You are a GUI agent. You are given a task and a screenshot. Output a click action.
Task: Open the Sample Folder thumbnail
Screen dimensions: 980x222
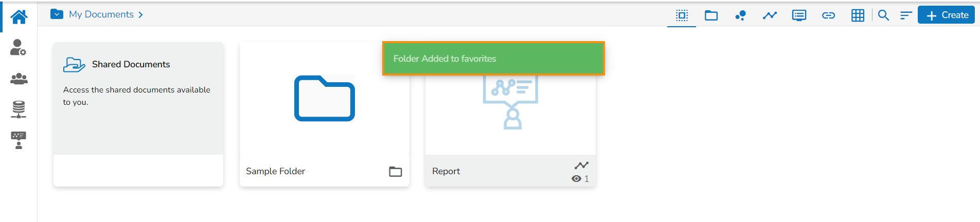click(x=324, y=99)
